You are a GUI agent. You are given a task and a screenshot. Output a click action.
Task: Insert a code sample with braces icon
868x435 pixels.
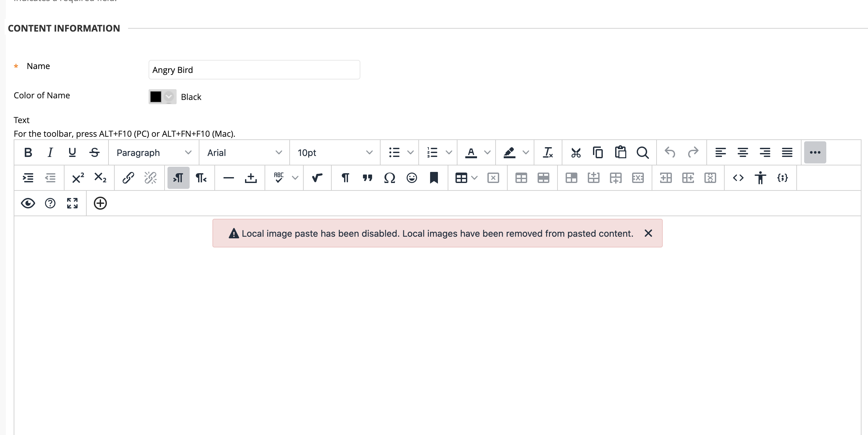pyautogui.click(x=783, y=178)
